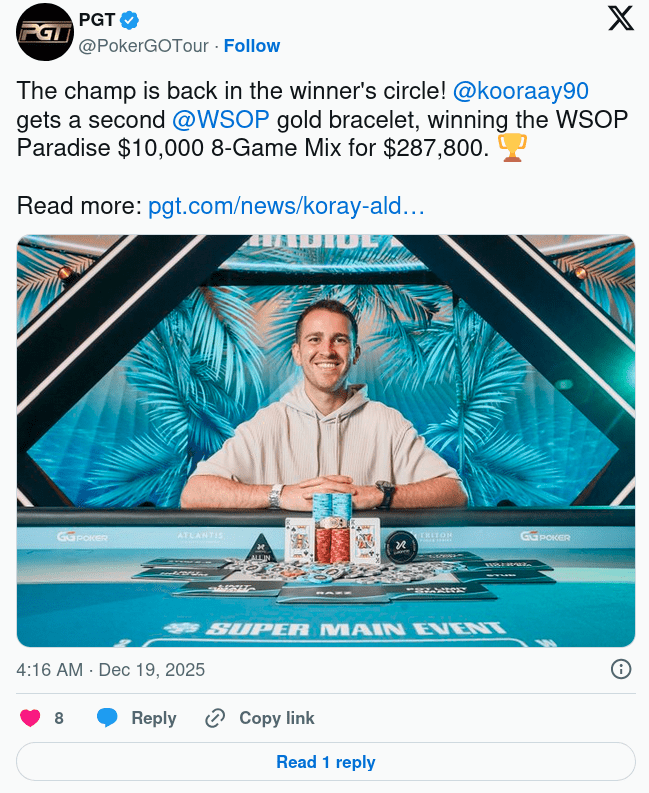This screenshot has height=793, width=649.
Task: Like the post with the heart icon
Action: point(30,718)
